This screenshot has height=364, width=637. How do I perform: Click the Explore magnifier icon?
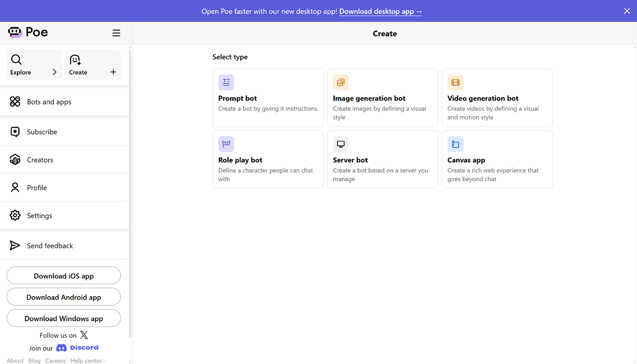coord(16,60)
